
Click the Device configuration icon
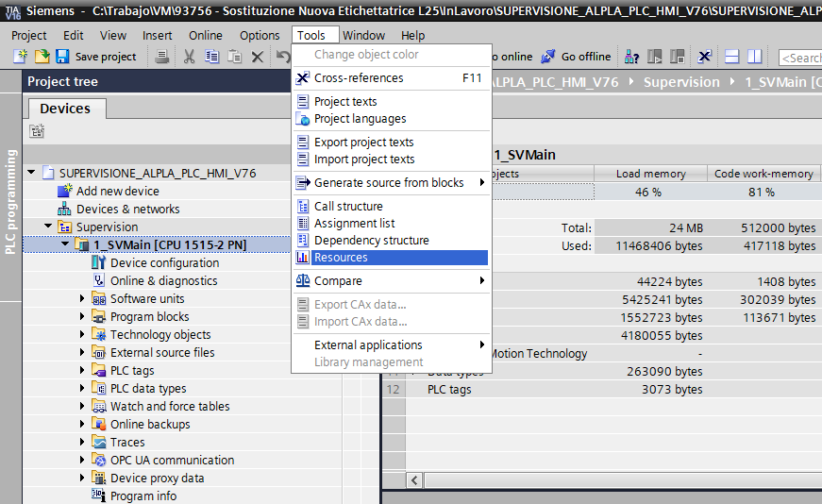[98, 262]
